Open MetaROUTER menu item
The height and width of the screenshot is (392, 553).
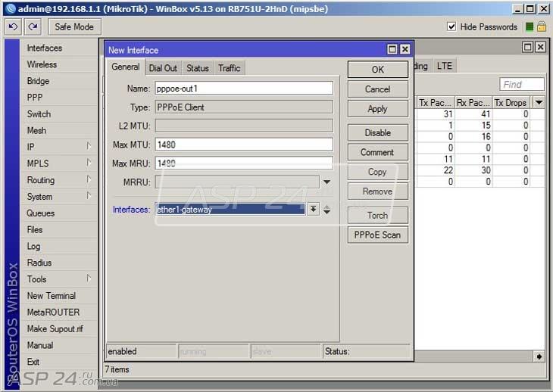pyautogui.click(x=53, y=313)
